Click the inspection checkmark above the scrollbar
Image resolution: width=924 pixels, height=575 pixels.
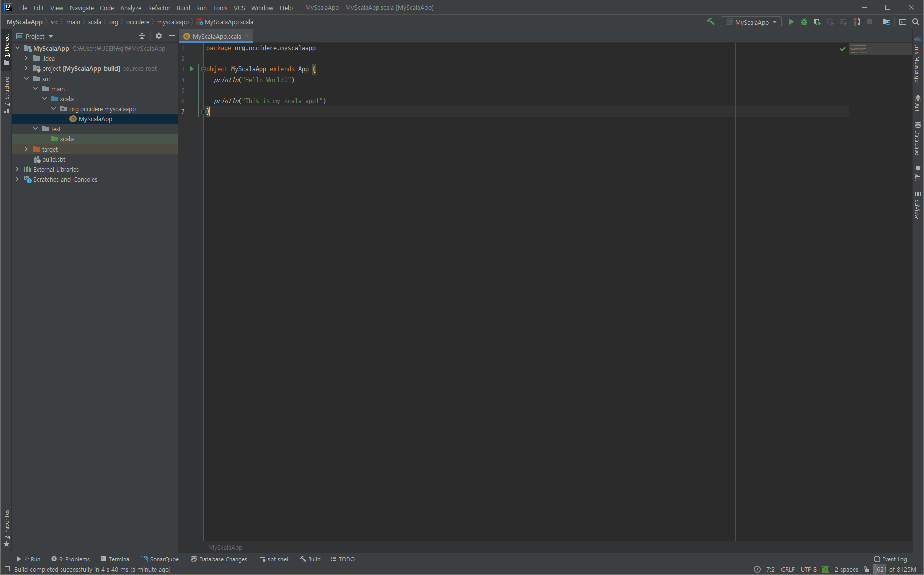pos(843,49)
